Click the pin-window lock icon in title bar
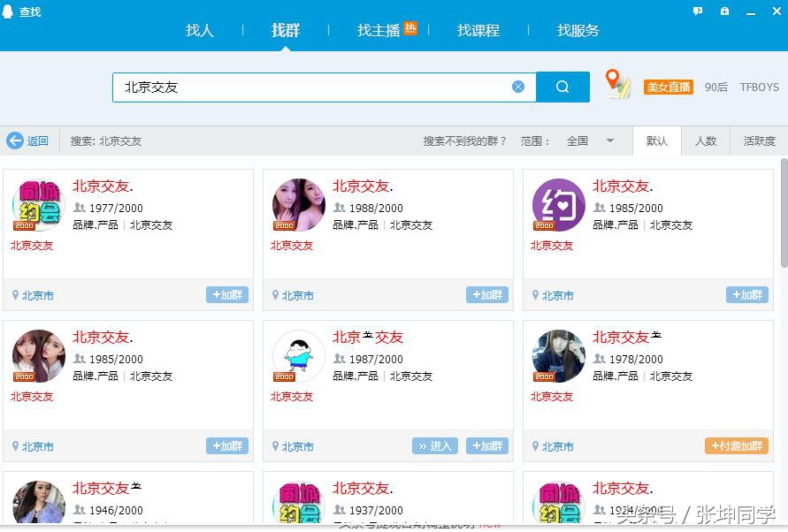Screen dimensions: 788x532 (725, 11)
